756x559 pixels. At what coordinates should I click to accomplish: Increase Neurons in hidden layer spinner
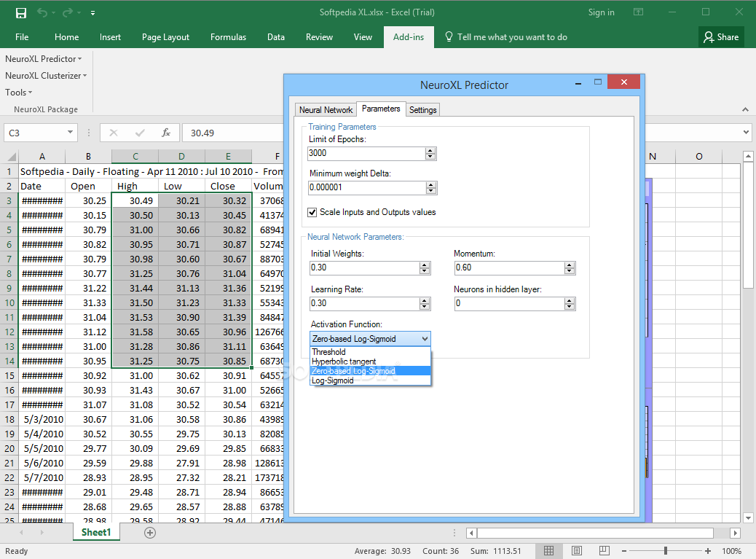[570, 300]
